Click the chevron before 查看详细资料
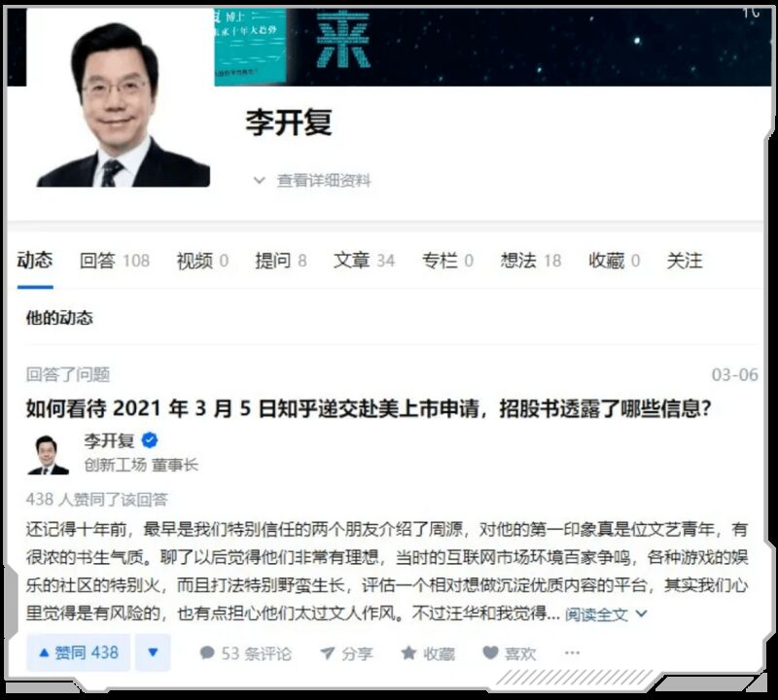This screenshot has height=700, width=778. (259, 180)
